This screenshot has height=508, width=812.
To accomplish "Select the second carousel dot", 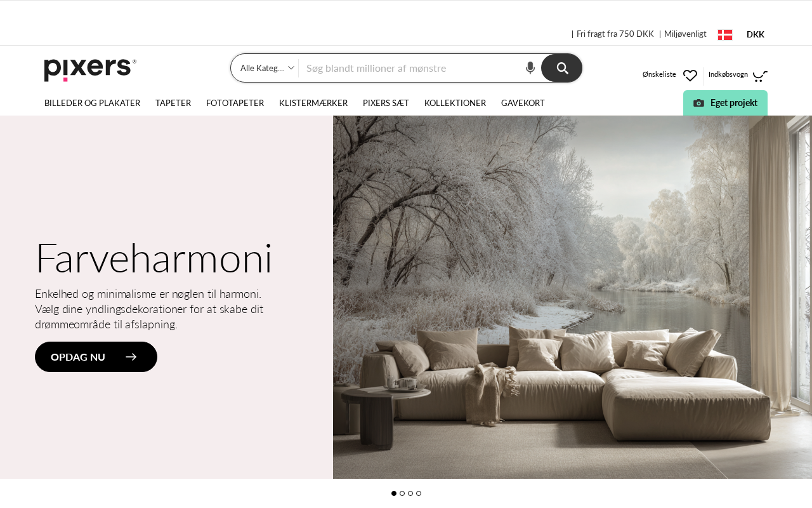I will tap(402, 493).
